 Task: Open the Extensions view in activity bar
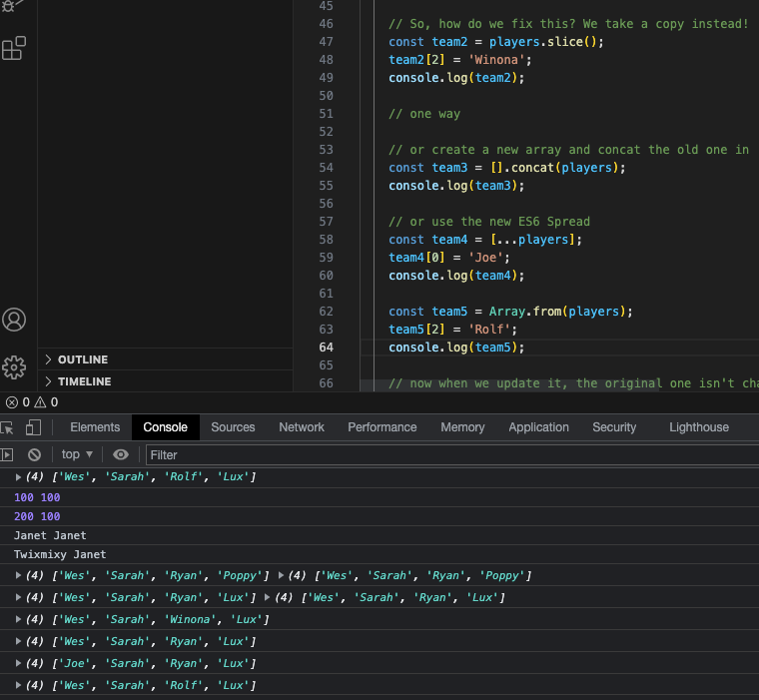click(14, 48)
